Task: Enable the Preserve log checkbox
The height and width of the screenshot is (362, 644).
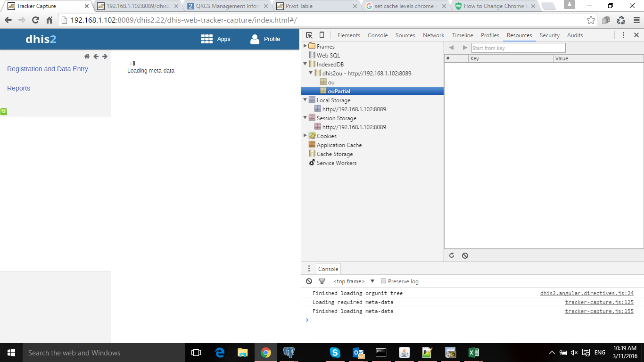Action: coord(384,281)
